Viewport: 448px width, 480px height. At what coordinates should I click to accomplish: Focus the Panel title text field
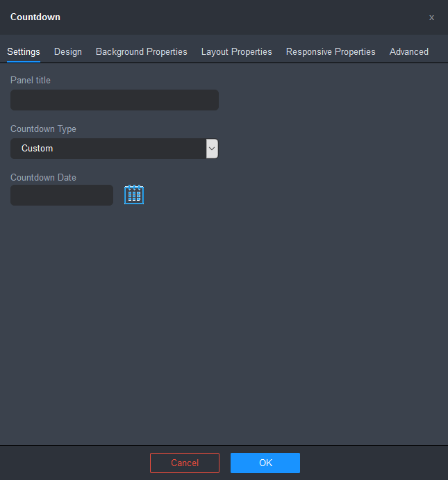(115, 100)
